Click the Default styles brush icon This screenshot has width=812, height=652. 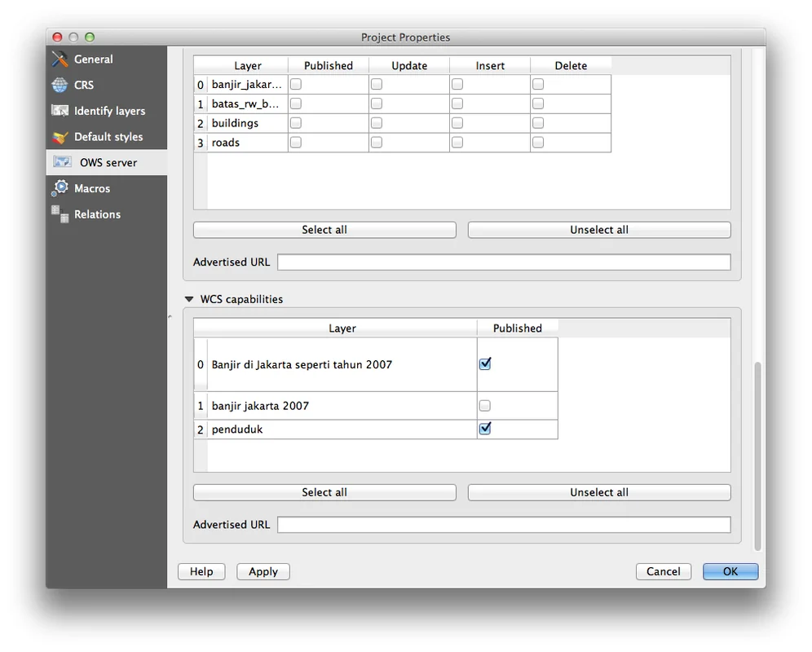pyautogui.click(x=60, y=137)
